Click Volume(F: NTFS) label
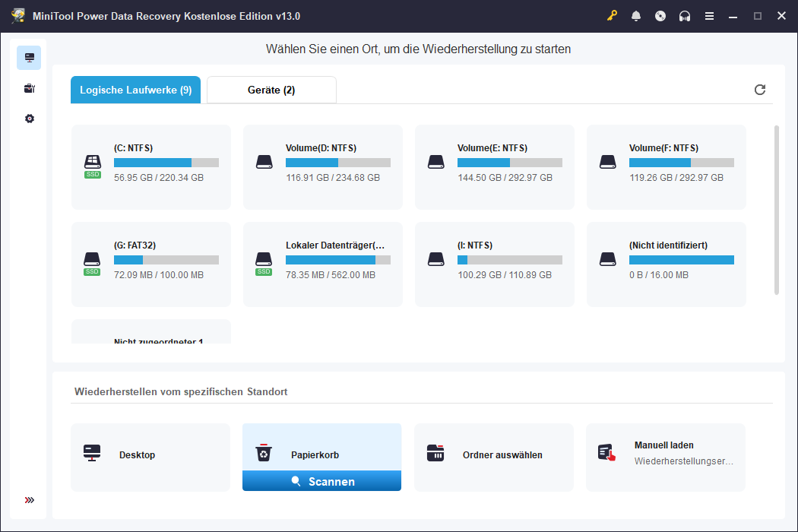 click(663, 148)
